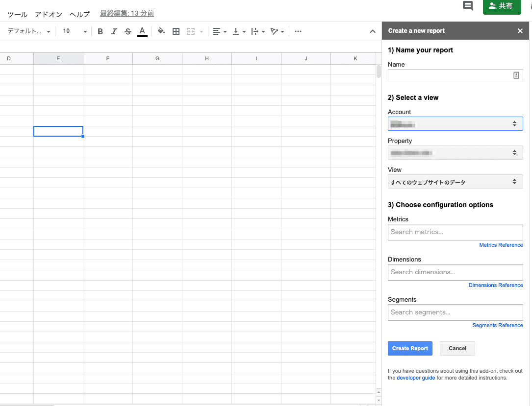
Task: Select column J header
Action: click(x=306, y=59)
